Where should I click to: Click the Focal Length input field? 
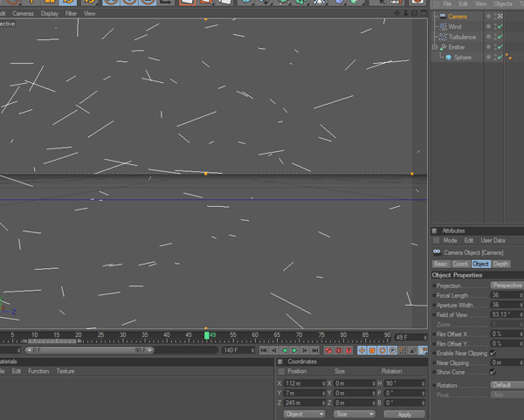[x=505, y=295]
